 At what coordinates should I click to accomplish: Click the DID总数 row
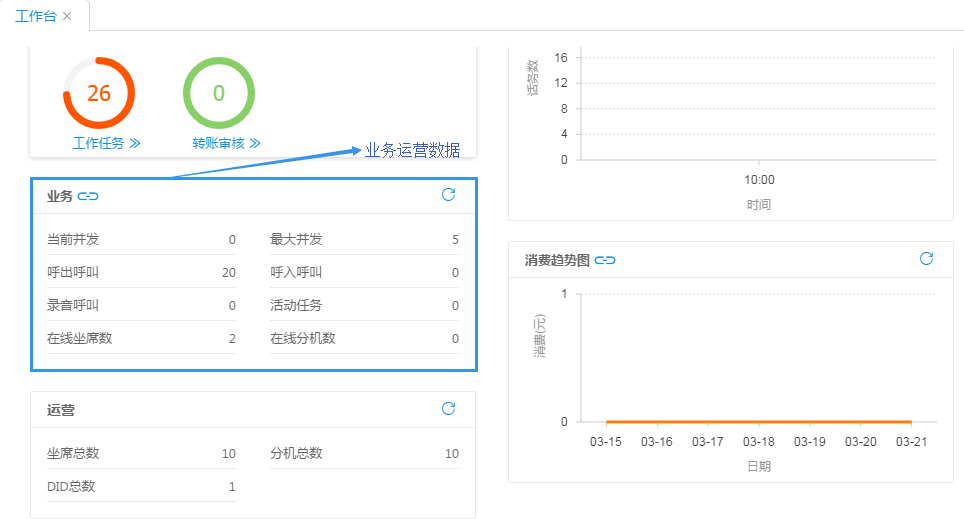click(141, 486)
